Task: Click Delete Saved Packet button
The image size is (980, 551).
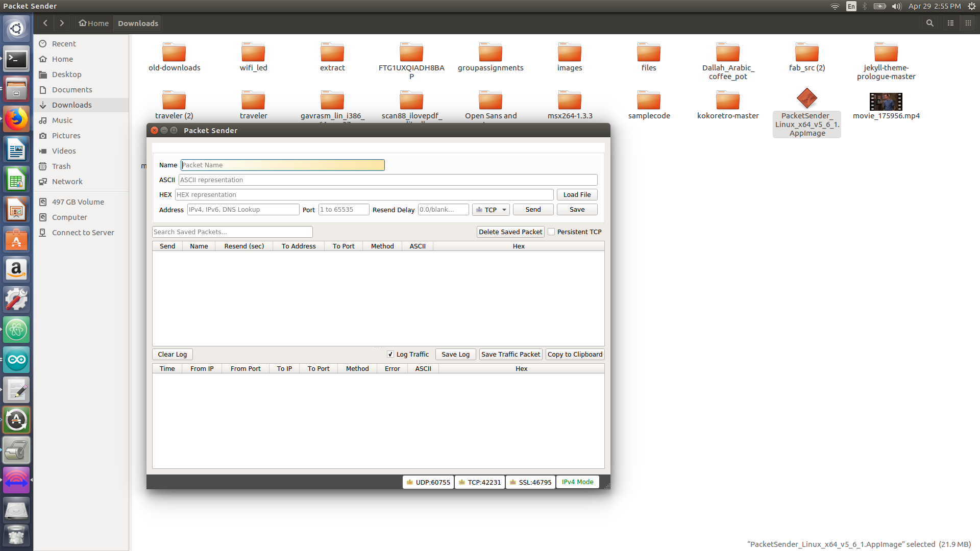Action: pyautogui.click(x=510, y=232)
